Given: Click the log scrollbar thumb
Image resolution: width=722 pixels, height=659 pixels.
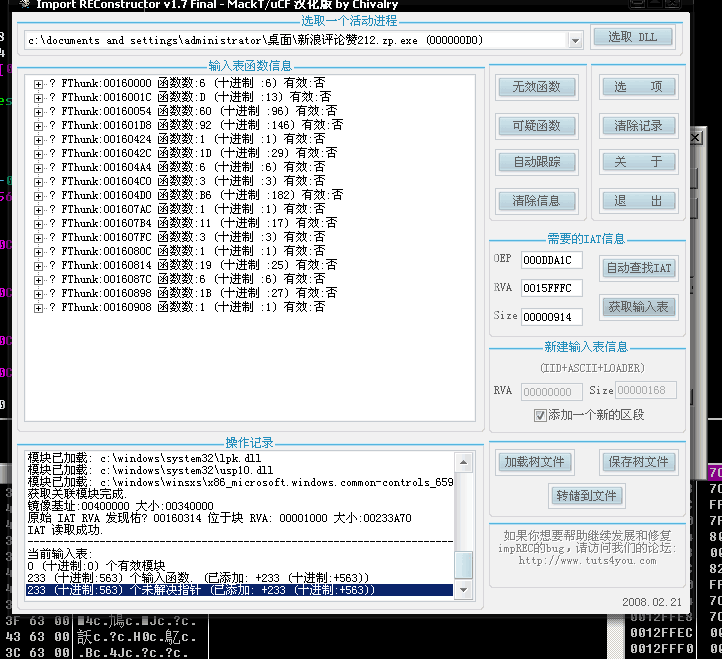Looking at the screenshot, I should (464, 565).
